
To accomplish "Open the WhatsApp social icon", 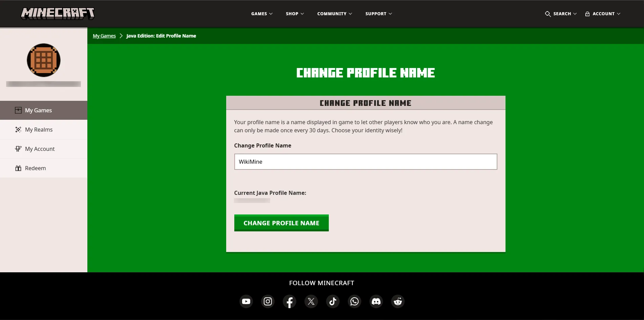I will [355, 301].
